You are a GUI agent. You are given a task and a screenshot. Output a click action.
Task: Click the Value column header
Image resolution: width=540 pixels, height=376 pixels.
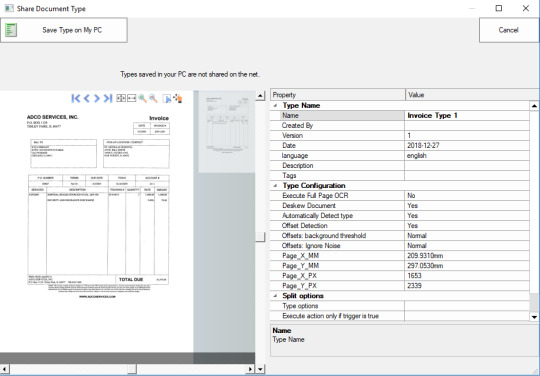(472, 95)
